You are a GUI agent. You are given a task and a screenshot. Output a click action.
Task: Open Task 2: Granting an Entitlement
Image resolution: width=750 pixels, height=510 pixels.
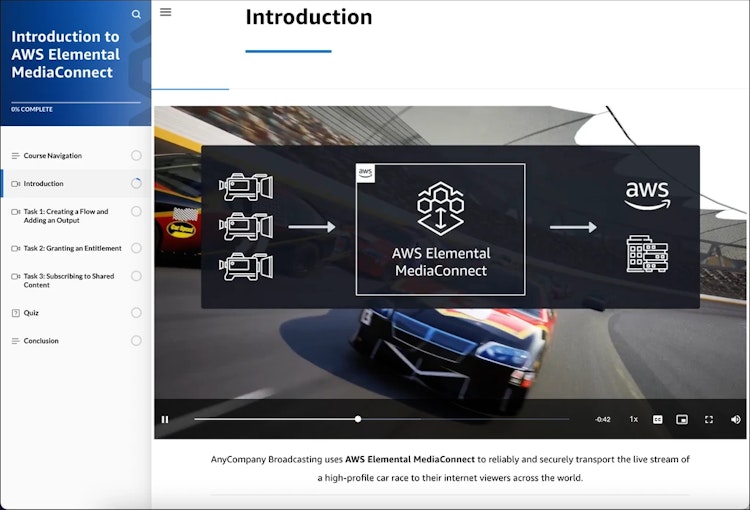tap(76, 248)
